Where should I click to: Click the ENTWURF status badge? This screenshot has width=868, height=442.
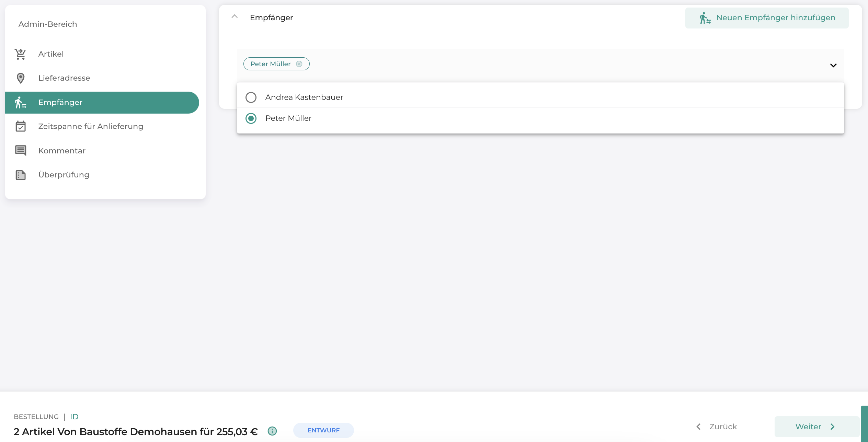pos(323,430)
